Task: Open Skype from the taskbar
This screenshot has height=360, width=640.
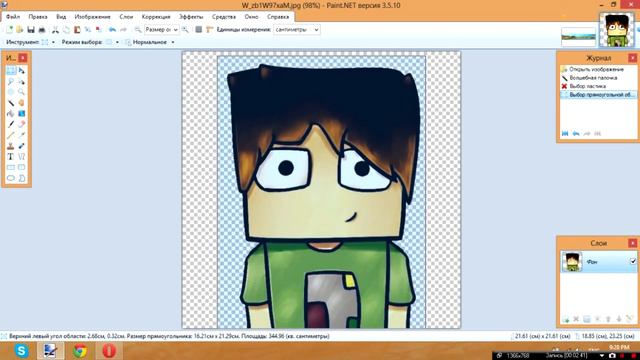Action: click(x=21, y=351)
